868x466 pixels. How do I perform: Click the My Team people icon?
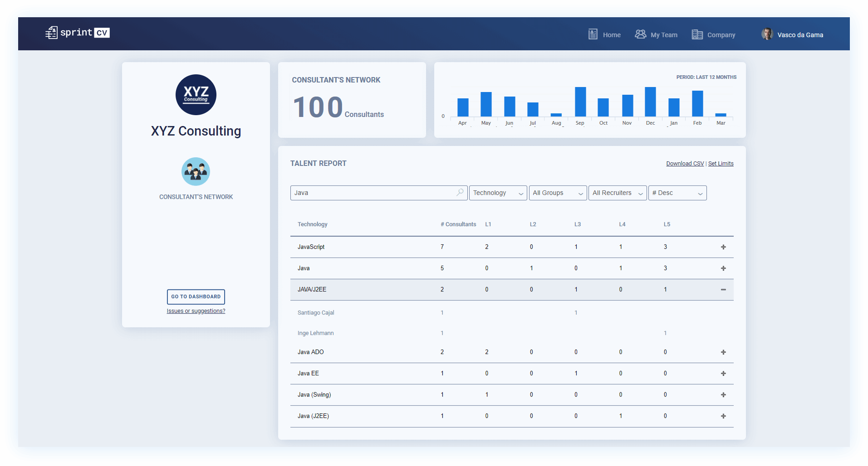640,34
